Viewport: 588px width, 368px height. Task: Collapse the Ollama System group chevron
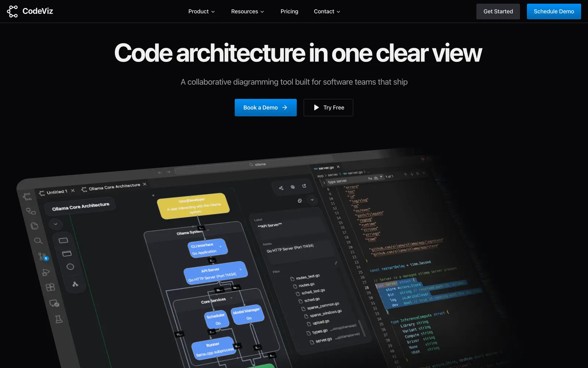208,230
